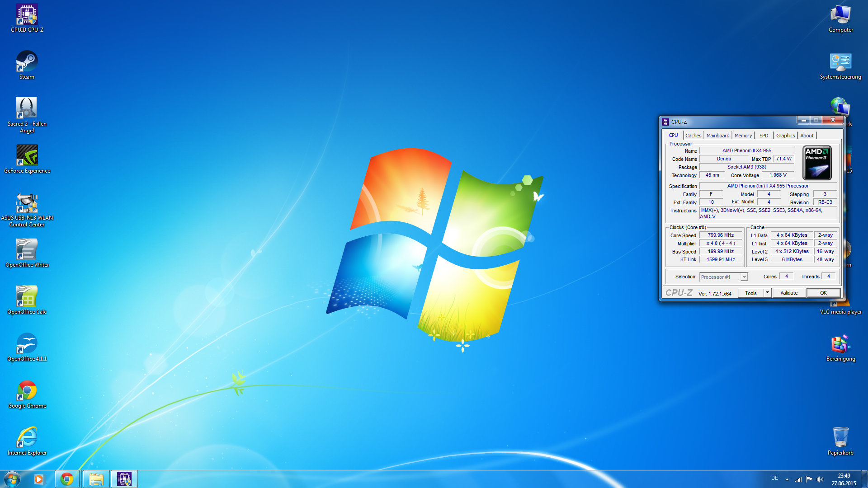Open the Papierkorb recycle bin icon
The image size is (868, 488).
pyautogui.click(x=840, y=437)
